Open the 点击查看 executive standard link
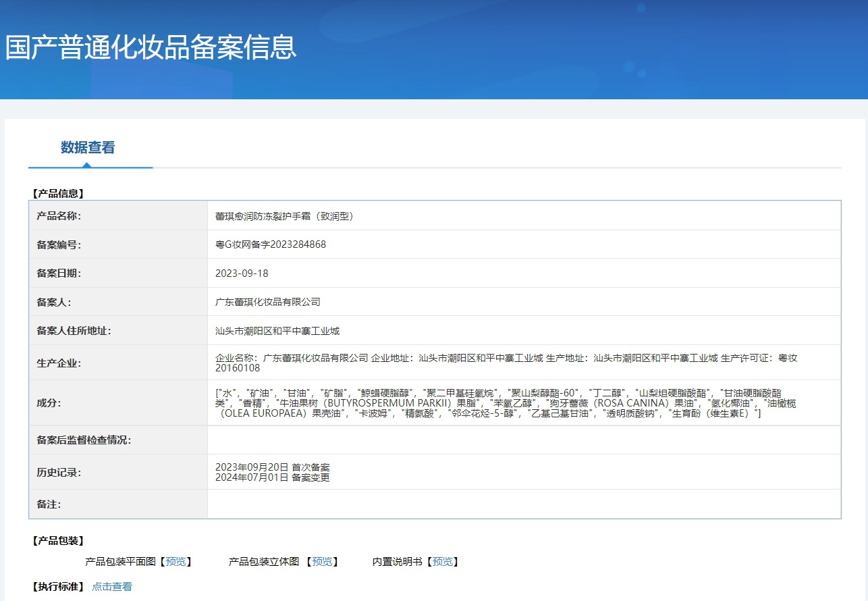868x601 pixels. pyautogui.click(x=112, y=587)
